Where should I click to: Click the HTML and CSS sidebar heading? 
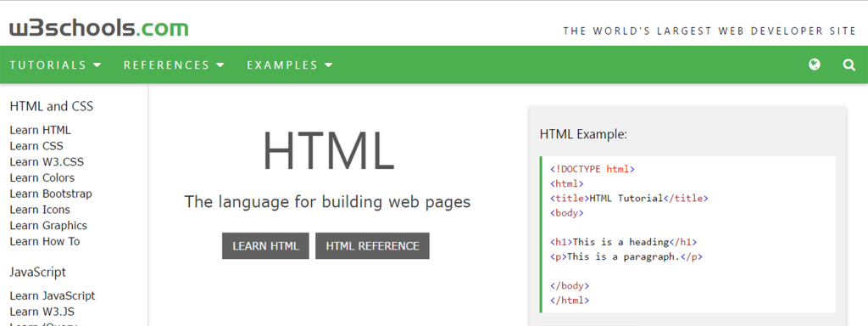52,106
